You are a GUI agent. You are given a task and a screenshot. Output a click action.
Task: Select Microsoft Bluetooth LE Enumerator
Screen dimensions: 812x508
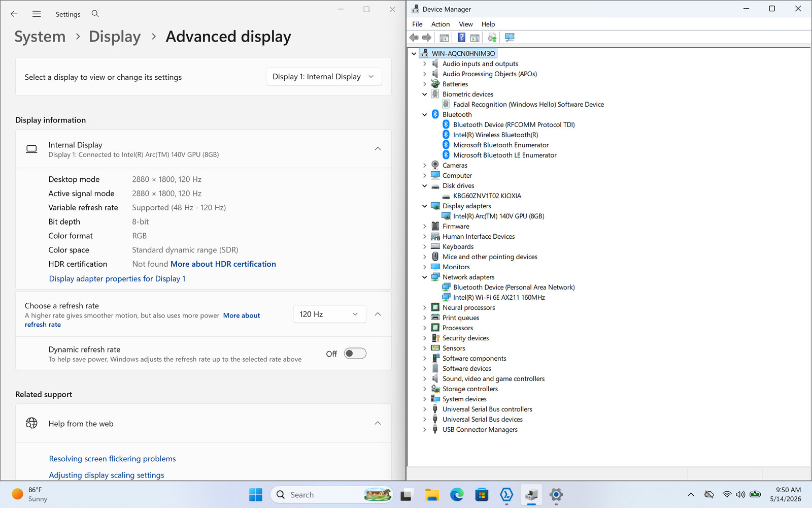click(504, 155)
